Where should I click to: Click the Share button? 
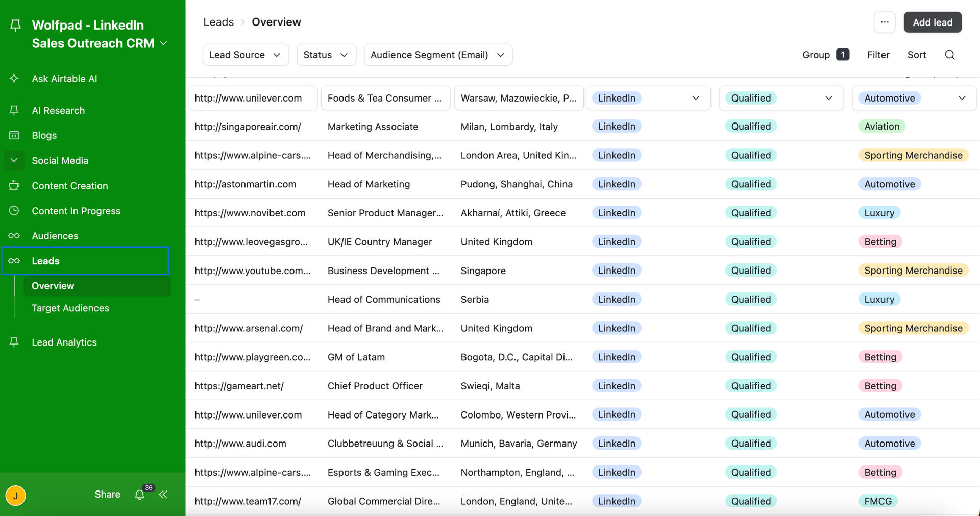pos(107,494)
